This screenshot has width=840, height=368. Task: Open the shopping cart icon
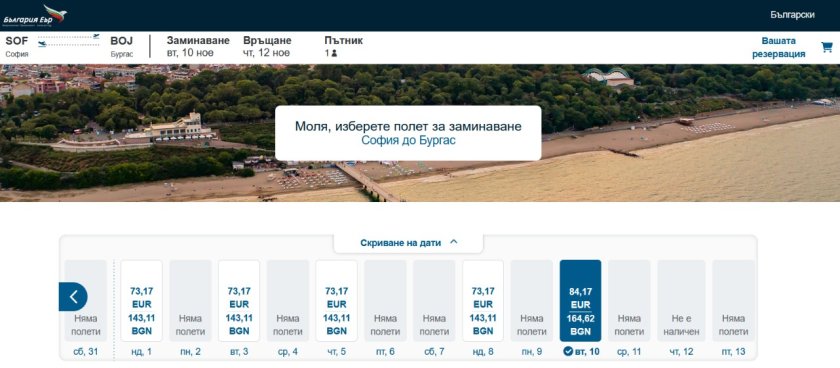(827, 47)
